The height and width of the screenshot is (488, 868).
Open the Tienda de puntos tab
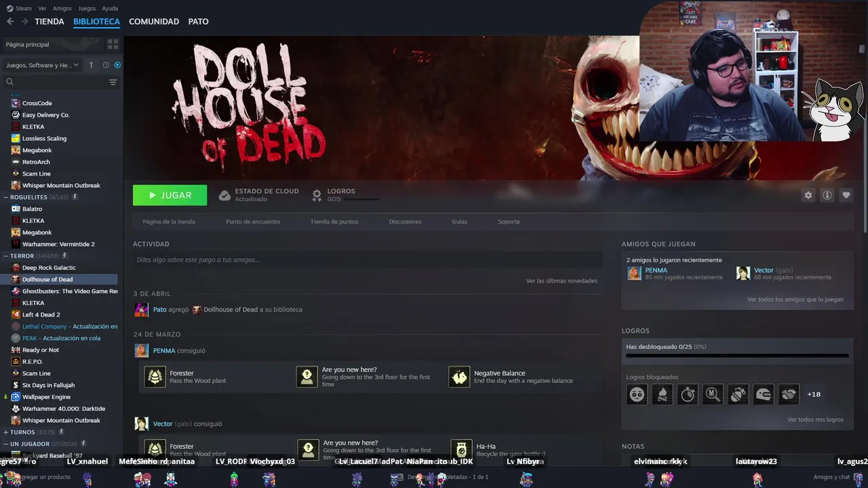[x=334, y=222]
